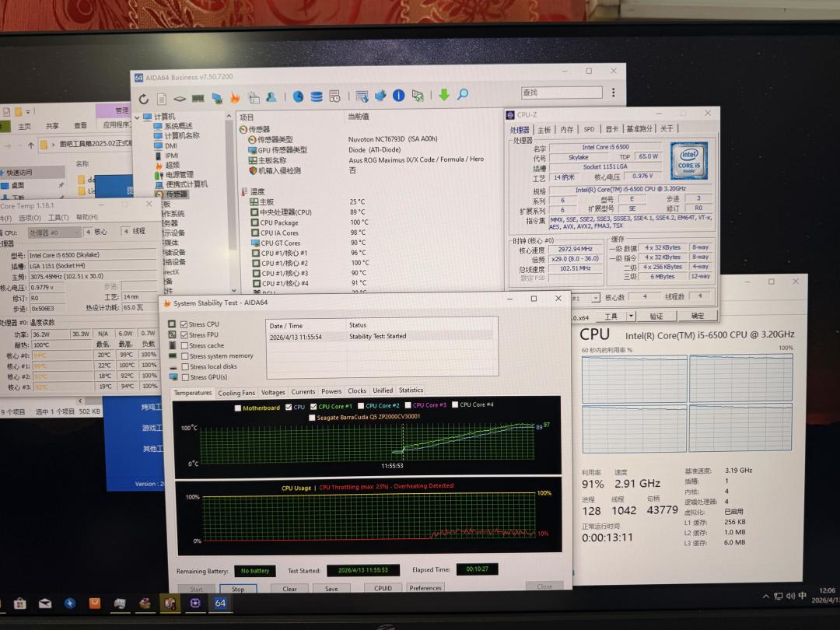
Task: Open the 主板 tab in CPU-Z
Action: (x=544, y=130)
